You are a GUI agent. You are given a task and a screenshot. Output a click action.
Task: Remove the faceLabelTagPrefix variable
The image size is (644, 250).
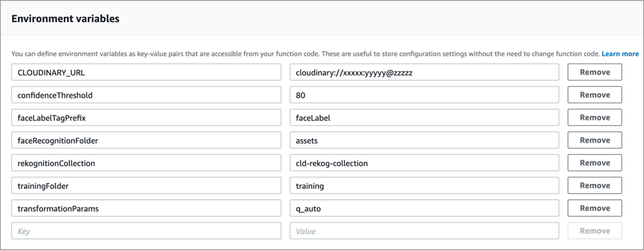coord(594,118)
